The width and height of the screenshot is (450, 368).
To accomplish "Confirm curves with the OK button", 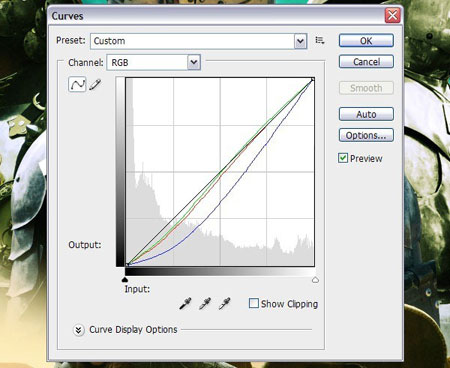I will click(x=366, y=41).
